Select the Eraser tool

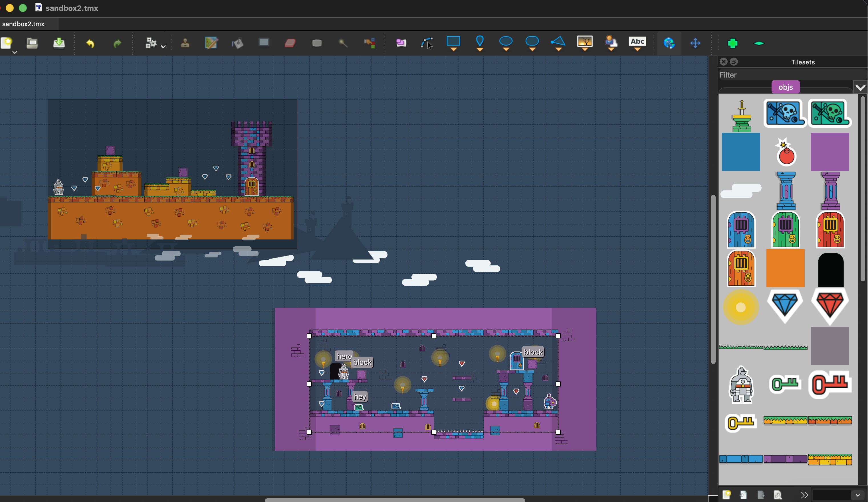(290, 43)
